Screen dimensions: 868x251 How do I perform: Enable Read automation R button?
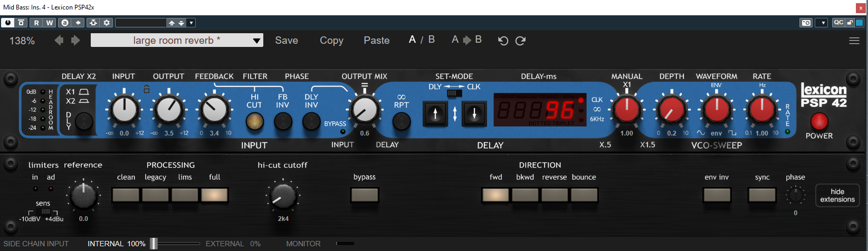[x=36, y=23]
